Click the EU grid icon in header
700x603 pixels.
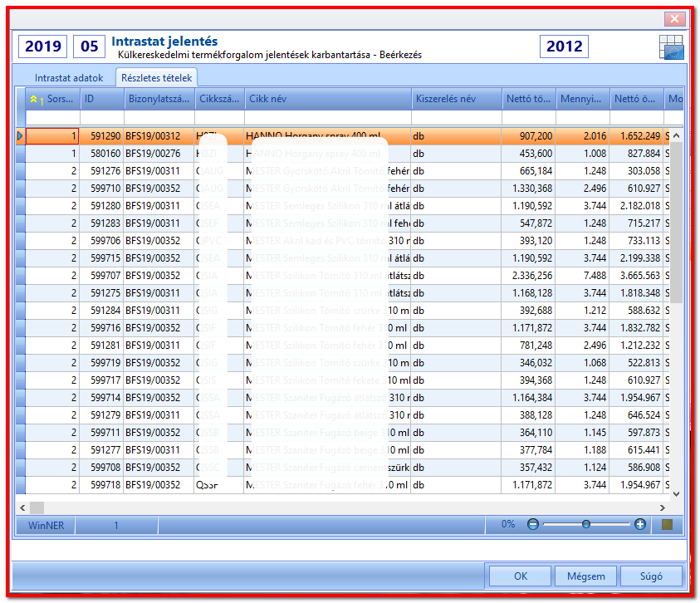pyautogui.click(x=671, y=47)
